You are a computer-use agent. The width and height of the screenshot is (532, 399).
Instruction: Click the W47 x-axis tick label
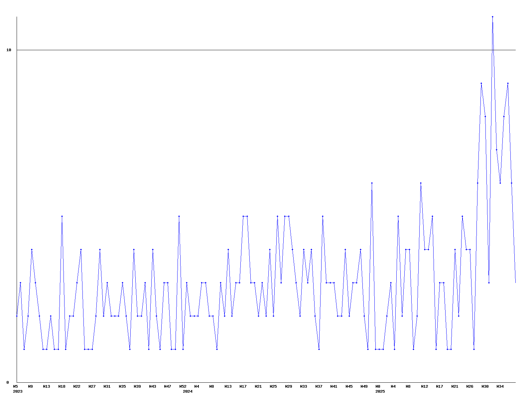click(168, 386)
